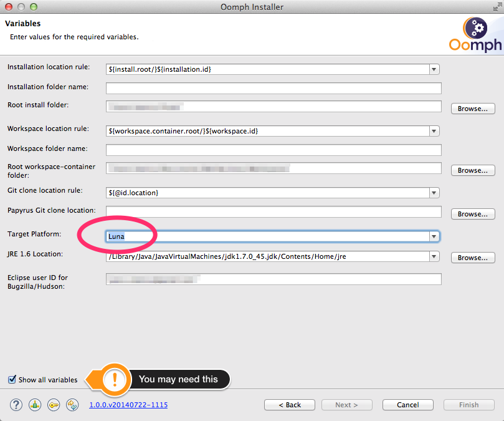
Task: Toggle full screen with title bar arrows icon
Action: 497,7
